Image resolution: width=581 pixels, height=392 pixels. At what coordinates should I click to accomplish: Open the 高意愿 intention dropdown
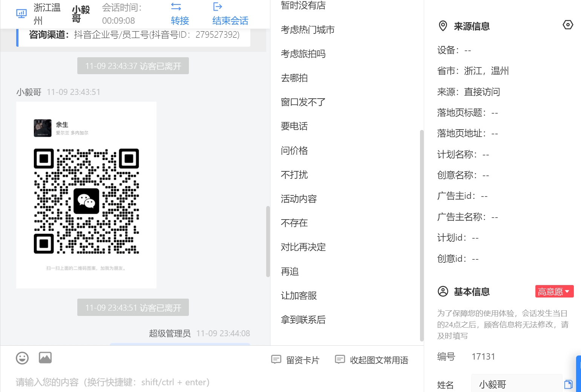554,291
